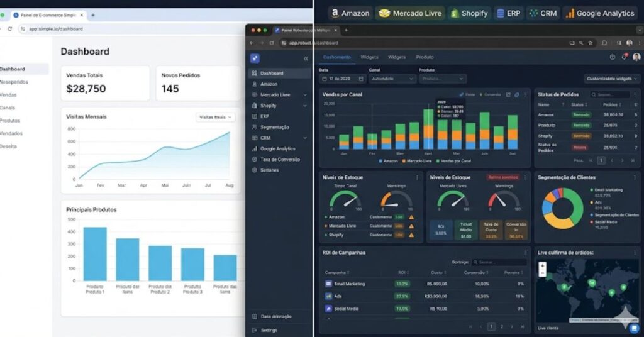The height and width of the screenshot is (337, 644).
Task: Open the extensions puzzle icon in dark browser
Action: (x=604, y=43)
